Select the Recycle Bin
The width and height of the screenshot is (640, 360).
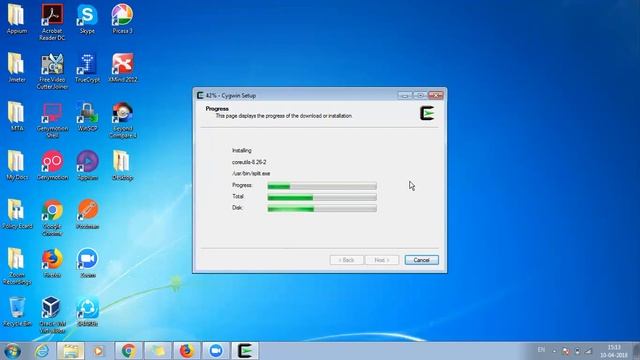point(17,312)
